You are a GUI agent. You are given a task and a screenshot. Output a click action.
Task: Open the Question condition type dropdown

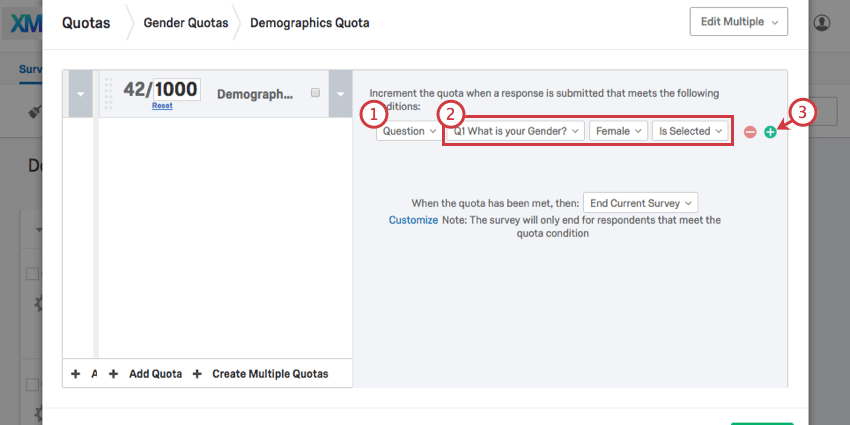point(409,131)
